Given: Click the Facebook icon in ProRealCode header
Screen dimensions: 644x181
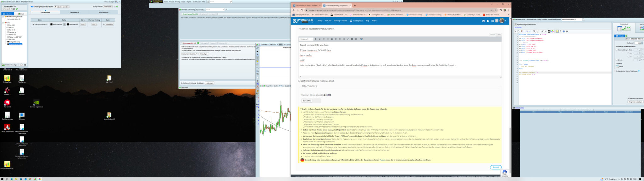Looking at the screenshot, I should pos(488,21).
